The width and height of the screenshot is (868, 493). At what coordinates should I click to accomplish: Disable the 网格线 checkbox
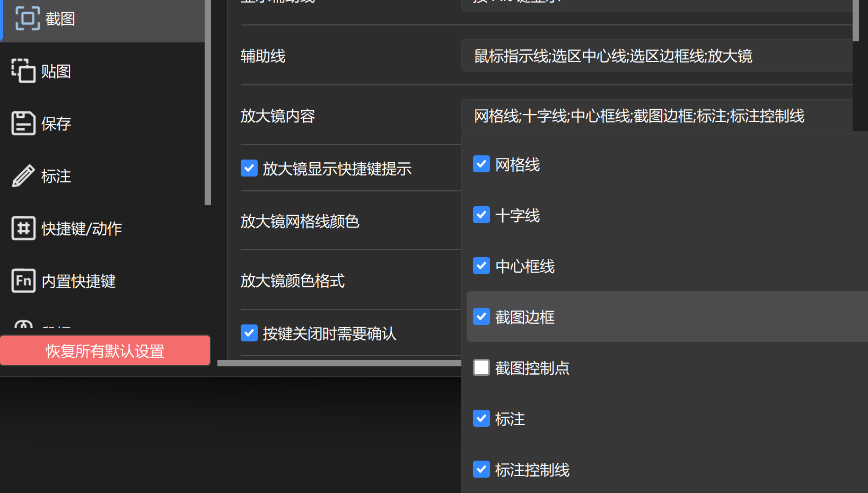pyautogui.click(x=481, y=164)
